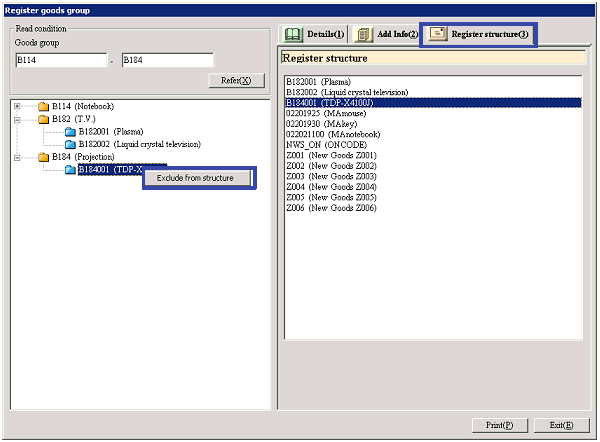
Task: Click the Print(P) button
Action: click(499, 425)
